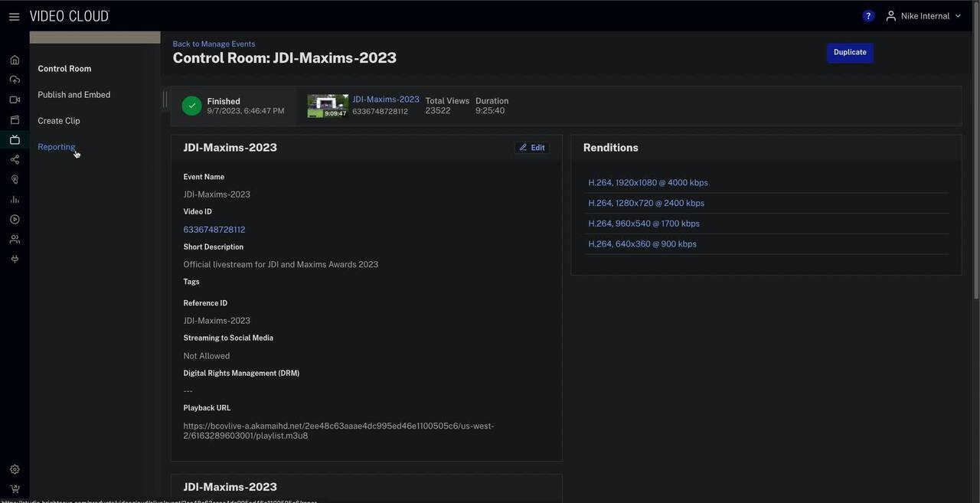Open the help question mark icon
This screenshot has height=503, width=980.
(x=868, y=16)
